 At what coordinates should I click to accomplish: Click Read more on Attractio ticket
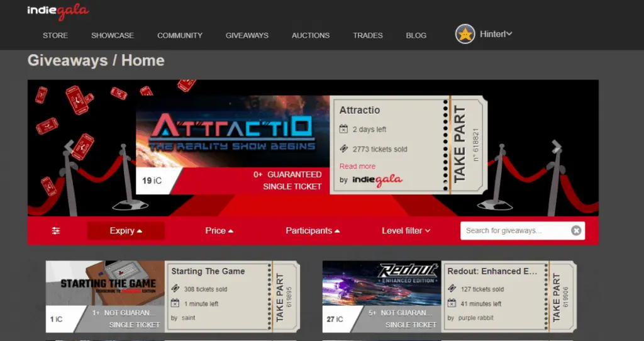(357, 166)
